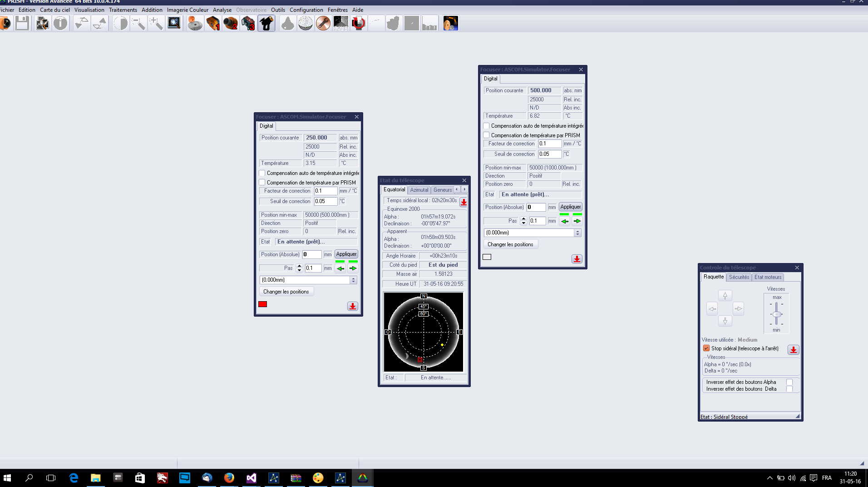Click green right arrow in left Focuser window
This screenshot has height=487, width=868.
point(353,268)
